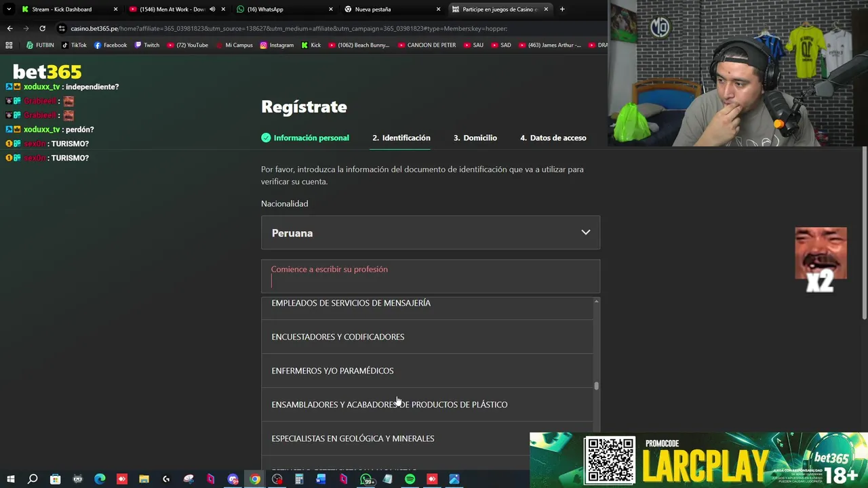Click the page vertical scrollbar
The image size is (868, 488).
pos(865,234)
